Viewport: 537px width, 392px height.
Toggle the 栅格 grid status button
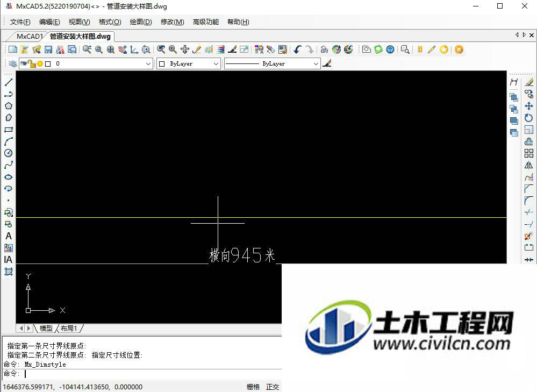pos(253,387)
